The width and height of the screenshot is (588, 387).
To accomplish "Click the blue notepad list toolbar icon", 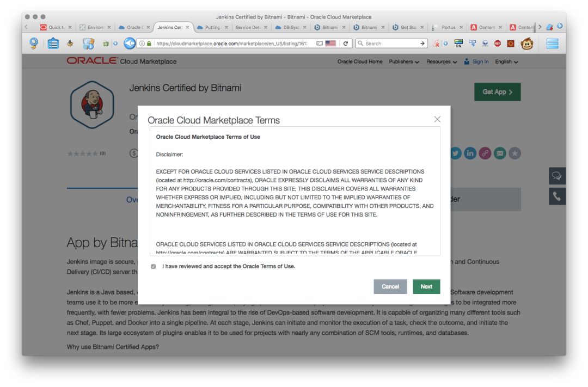I will pyautogui.click(x=53, y=44).
